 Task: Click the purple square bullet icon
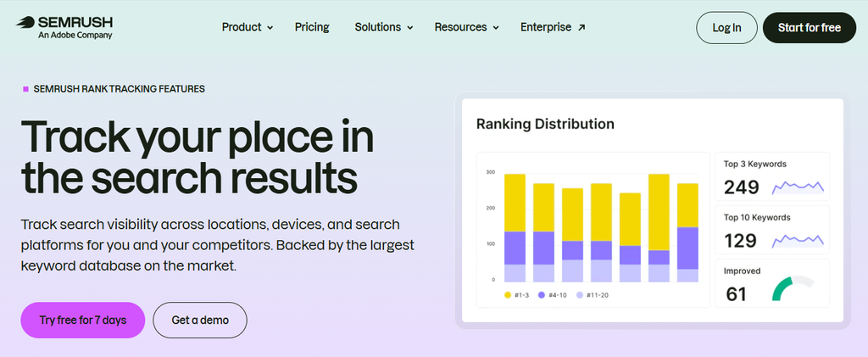(25, 88)
